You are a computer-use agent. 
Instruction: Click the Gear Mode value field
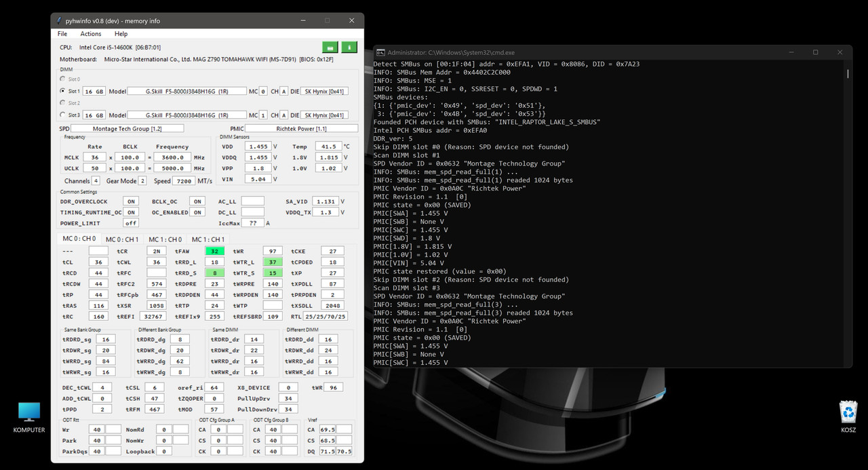coord(142,181)
